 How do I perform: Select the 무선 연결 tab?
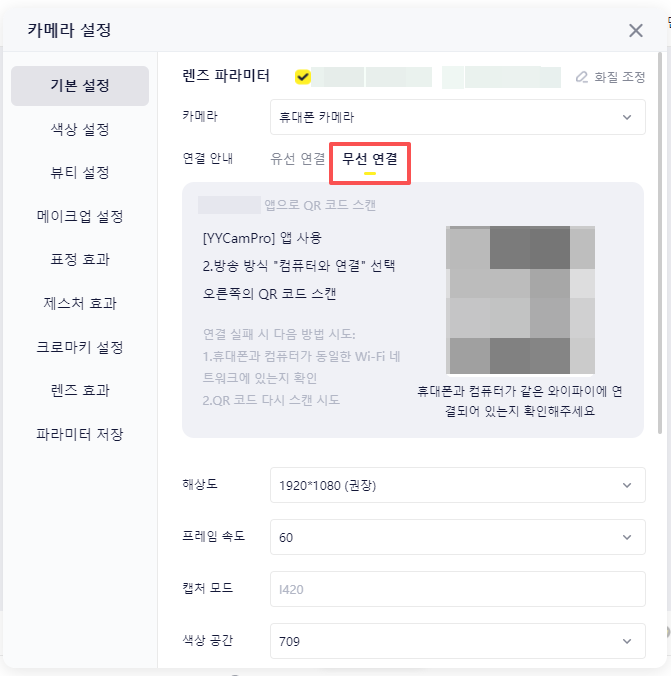[x=370, y=159]
